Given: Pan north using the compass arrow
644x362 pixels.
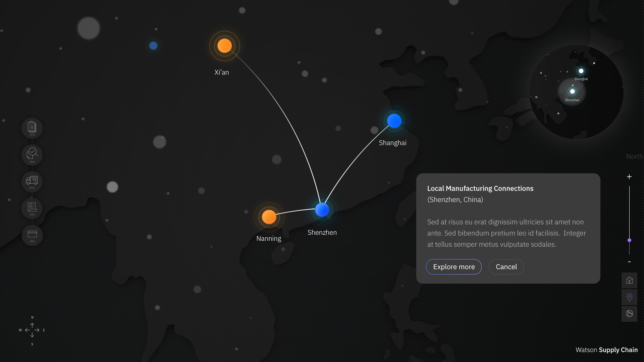Looking at the screenshot, I should click(x=32, y=325).
